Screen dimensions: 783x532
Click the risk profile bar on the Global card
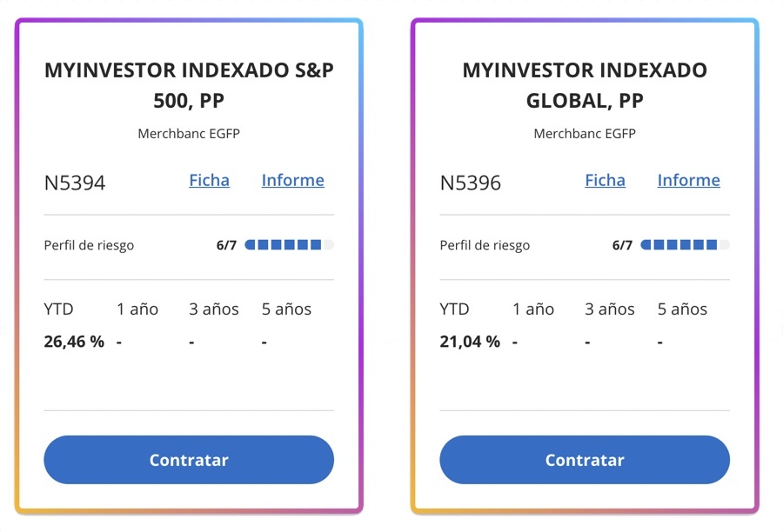[684, 244]
